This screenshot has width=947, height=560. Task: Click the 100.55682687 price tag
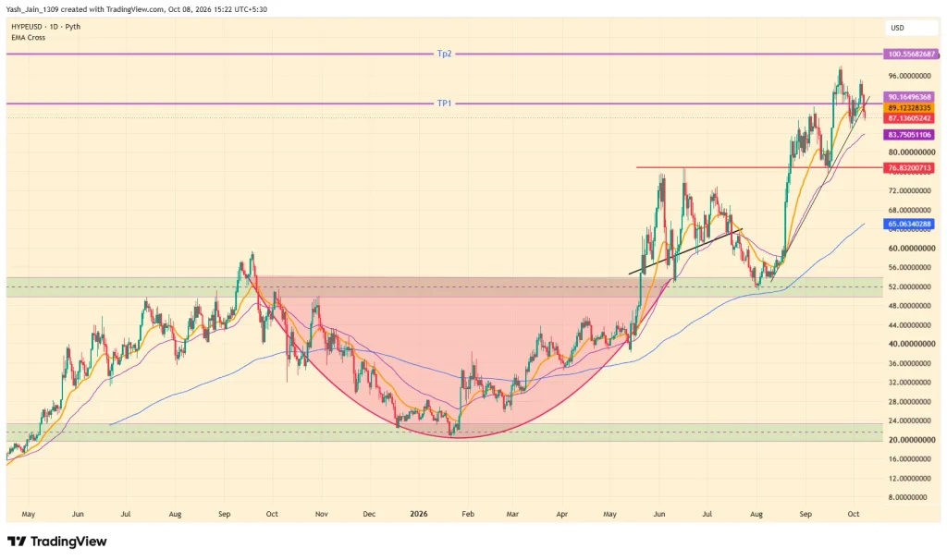coord(911,55)
